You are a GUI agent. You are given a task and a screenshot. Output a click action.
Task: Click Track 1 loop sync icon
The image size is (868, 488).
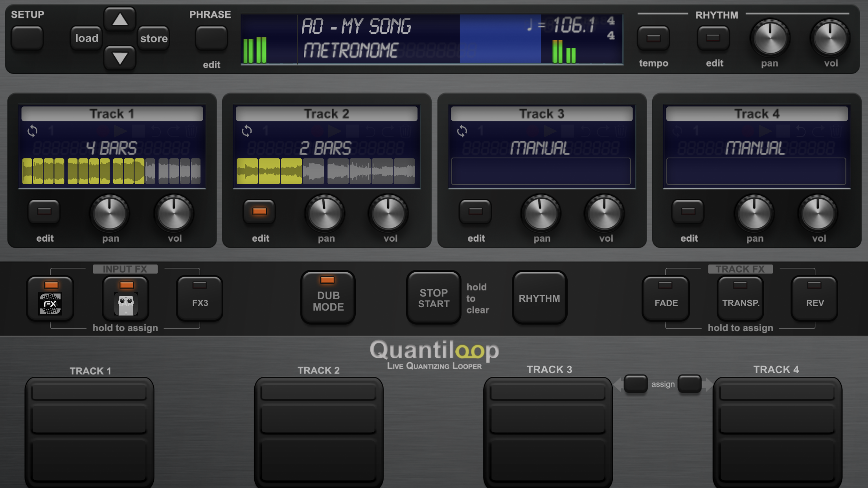(x=33, y=131)
